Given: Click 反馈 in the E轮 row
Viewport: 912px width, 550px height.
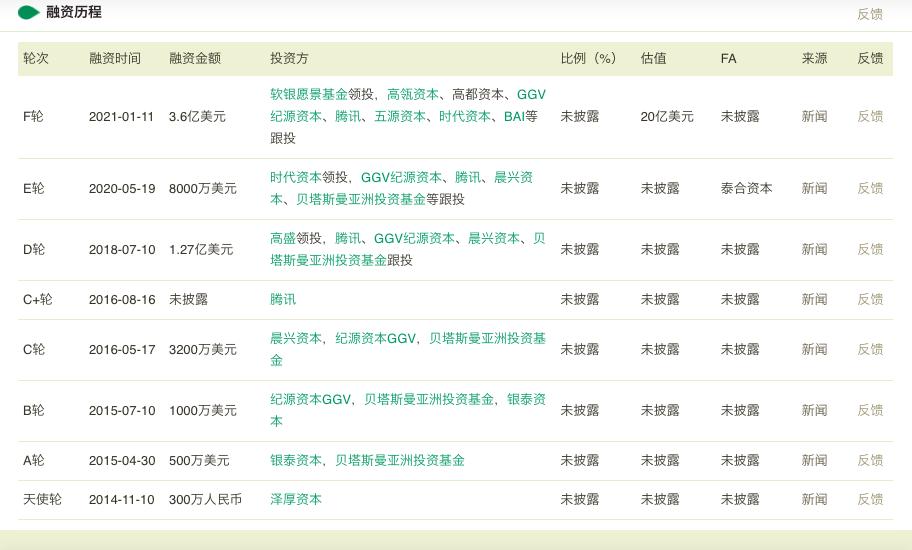Looking at the screenshot, I should (x=870, y=188).
